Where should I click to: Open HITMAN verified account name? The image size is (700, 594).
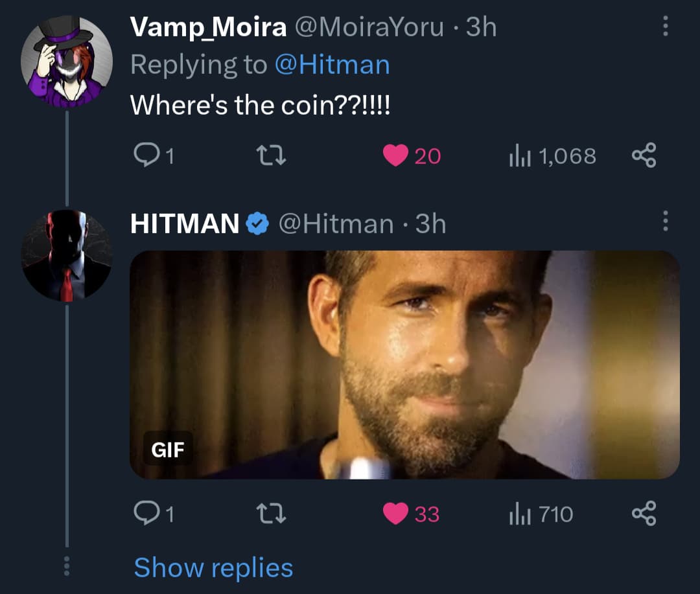[x=185, y=224]
